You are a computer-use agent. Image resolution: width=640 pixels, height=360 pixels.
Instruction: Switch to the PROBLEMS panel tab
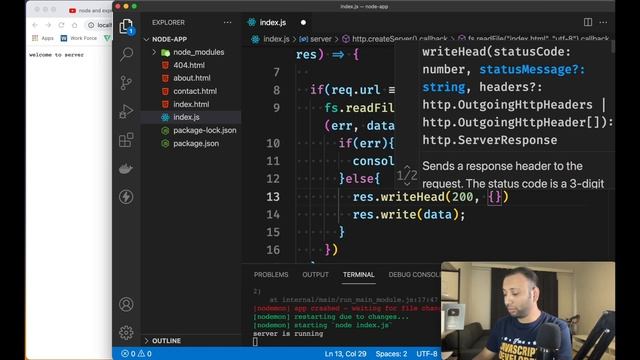[271, 275]
